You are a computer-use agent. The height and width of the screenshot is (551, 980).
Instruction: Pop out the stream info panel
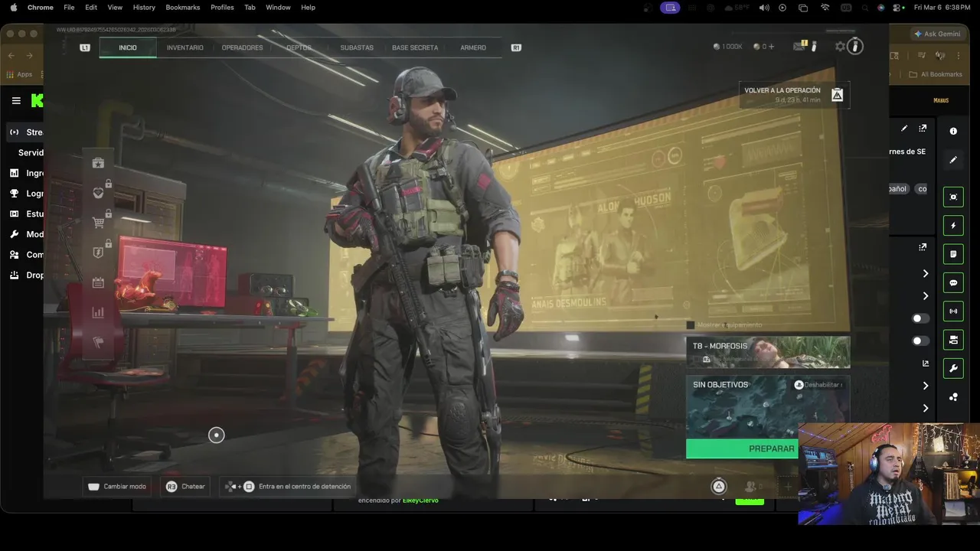point(923,129)
